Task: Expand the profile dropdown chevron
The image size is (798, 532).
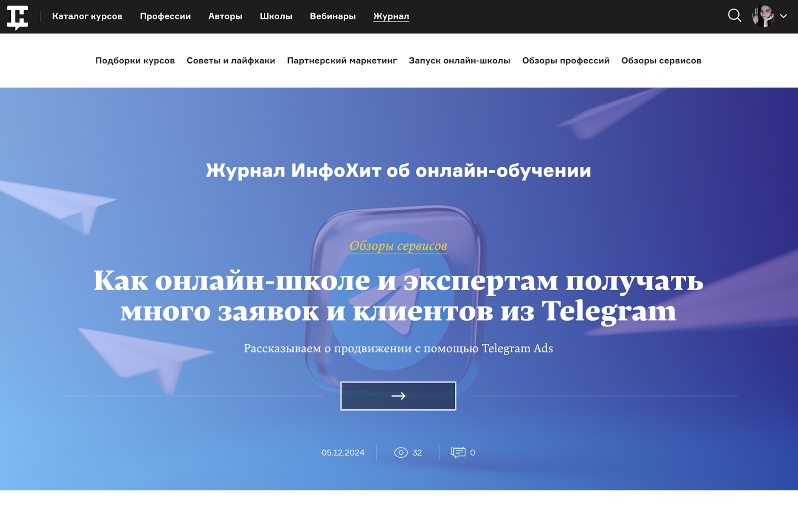Action: (784, 16)
